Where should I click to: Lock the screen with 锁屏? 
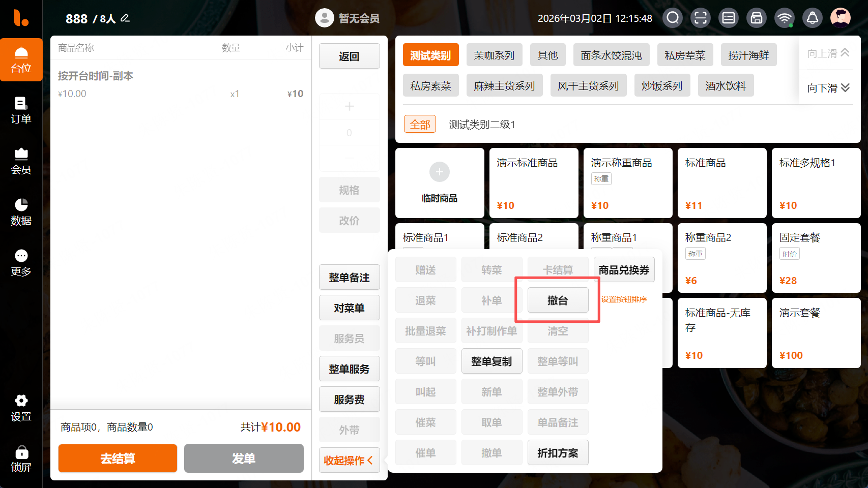21,459
